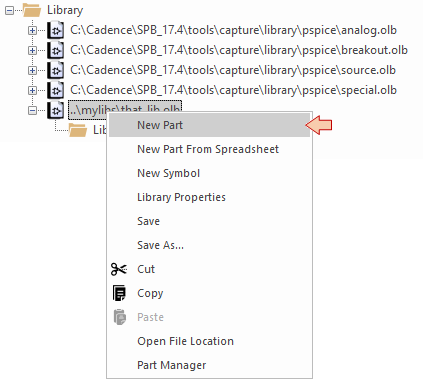This screenshot has width=423, height=379.
Task: Select Copy menu entry text
Action: [x=150, y=293]
